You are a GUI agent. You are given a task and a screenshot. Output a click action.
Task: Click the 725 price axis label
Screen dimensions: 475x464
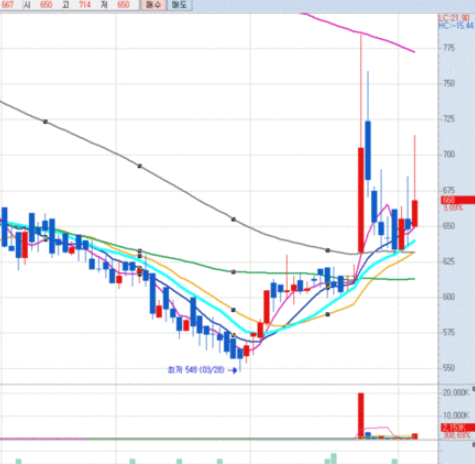click(449, 119)
